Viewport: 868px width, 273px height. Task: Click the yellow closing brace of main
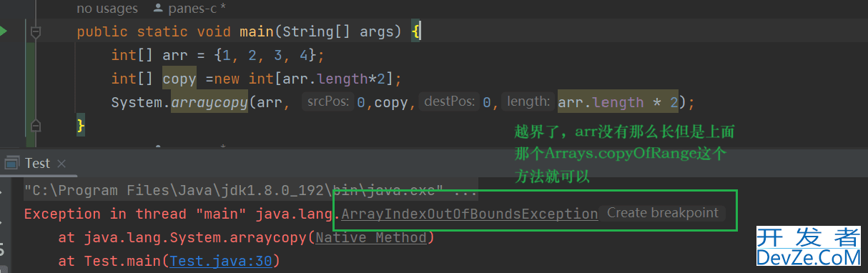(x=81, y=126)
